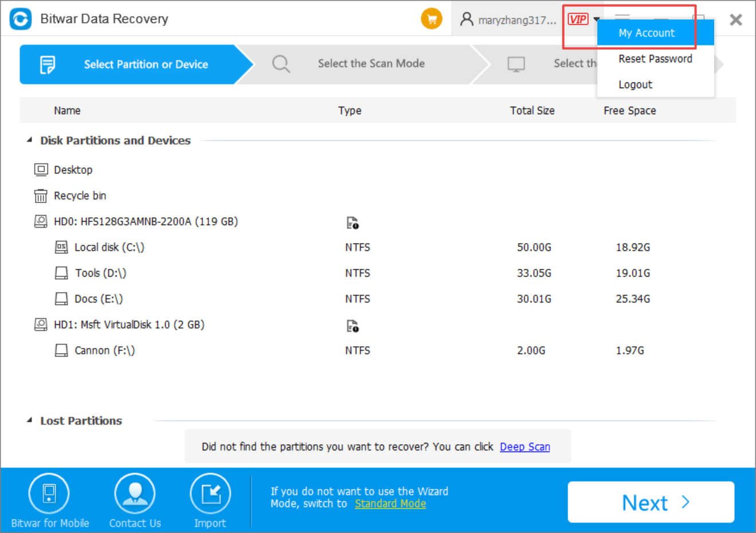The width and height of the screenshot is (756, 533).
Task: Click the 50.00G total size of Local disk C
Action: (534, 247)
